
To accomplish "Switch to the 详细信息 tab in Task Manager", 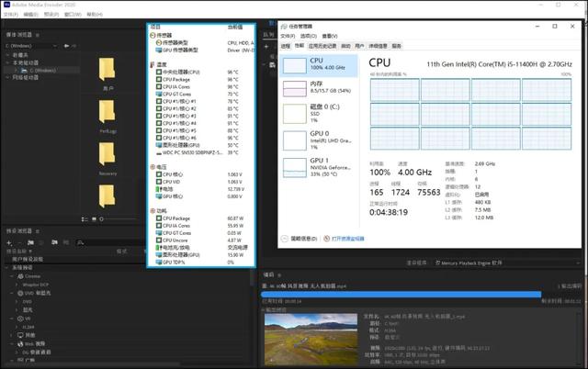I will click(x=378, y=46).
